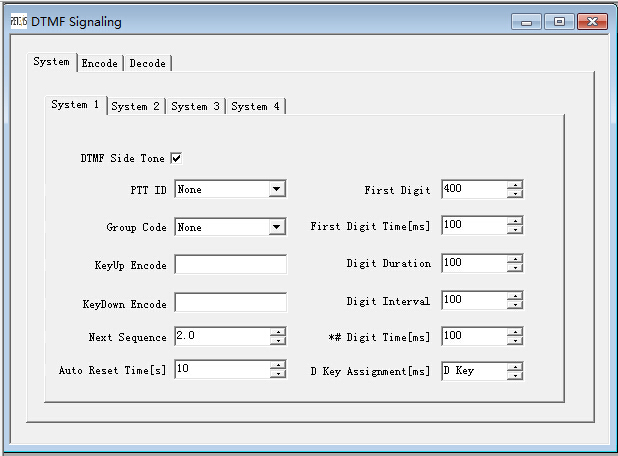Increase First Digit value with up arrow
This screenshot has width=618, height=456.
click(514, 185)
